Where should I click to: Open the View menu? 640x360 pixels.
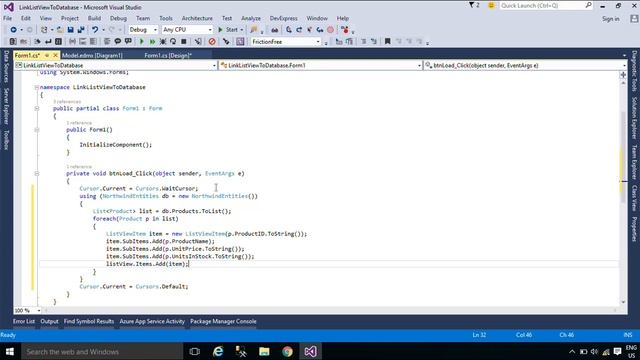click(x=46, y=18)
